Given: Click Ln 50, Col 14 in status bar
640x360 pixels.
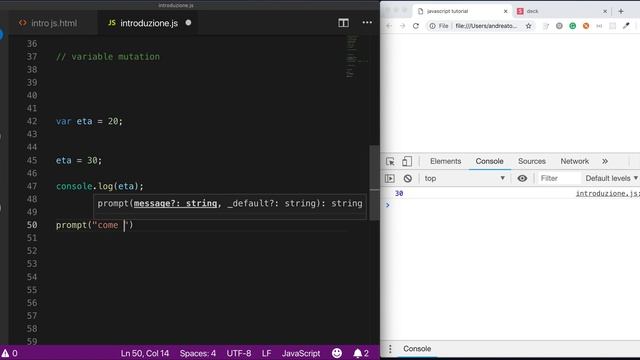Looking at the screenshot, I should click(144, 353).
